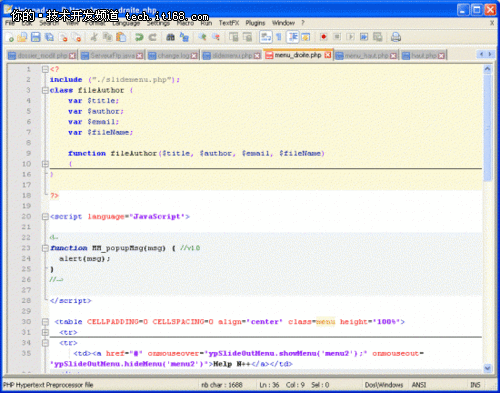This screenshot has height=393, width=500.
Task: Collapse function MM_popupMsg fold at line 23
Action: 45,248
